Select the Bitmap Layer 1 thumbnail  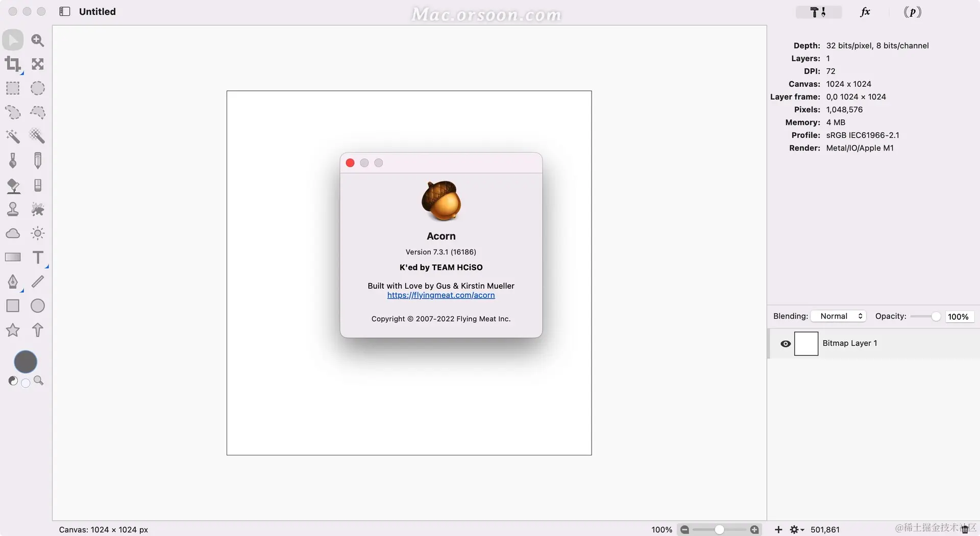(806, 344)
